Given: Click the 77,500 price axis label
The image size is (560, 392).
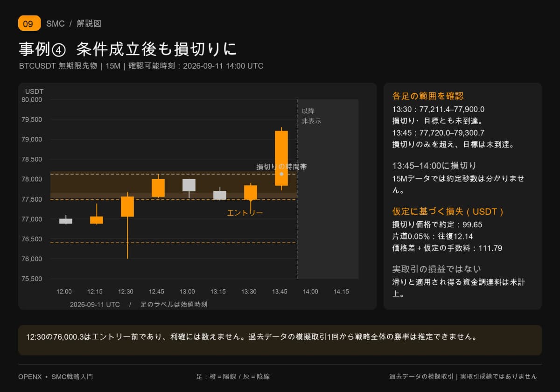Looking at the screenshot, I should point(32,199).
